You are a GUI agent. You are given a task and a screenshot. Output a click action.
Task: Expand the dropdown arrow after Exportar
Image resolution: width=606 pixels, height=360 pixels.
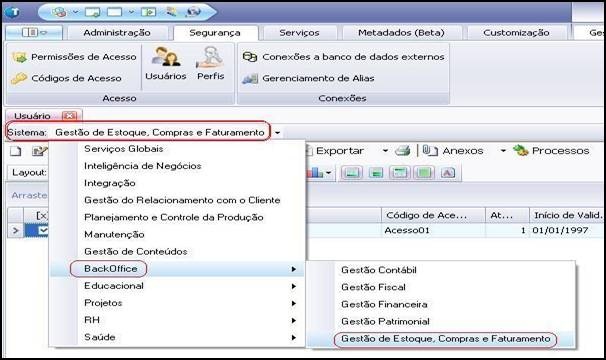[385, 151]
